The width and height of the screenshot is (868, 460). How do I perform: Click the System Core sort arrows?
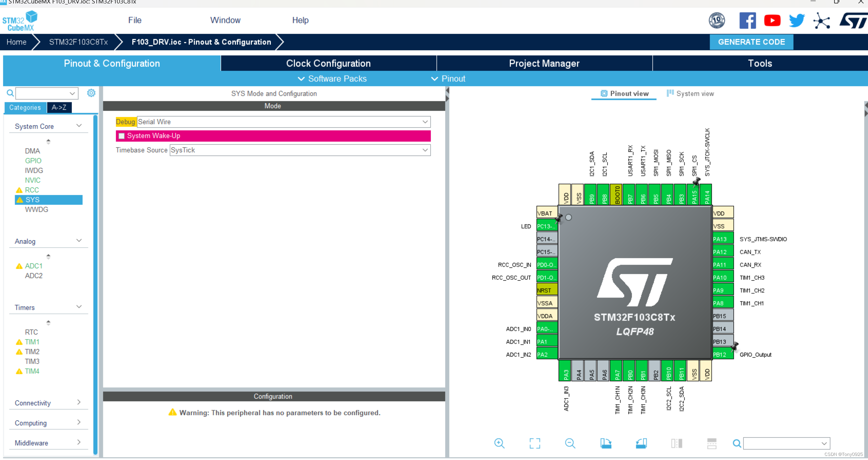click(48, 141)
